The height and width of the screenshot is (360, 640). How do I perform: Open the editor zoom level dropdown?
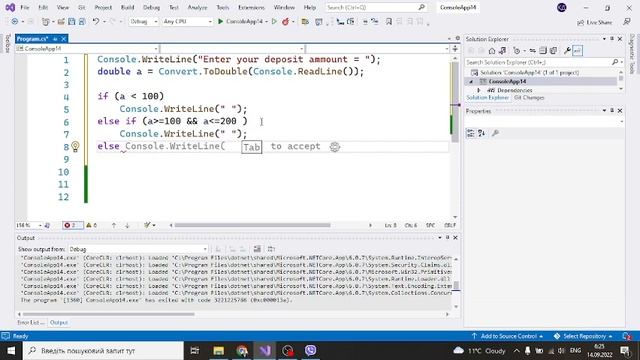[x=29, y=225]
